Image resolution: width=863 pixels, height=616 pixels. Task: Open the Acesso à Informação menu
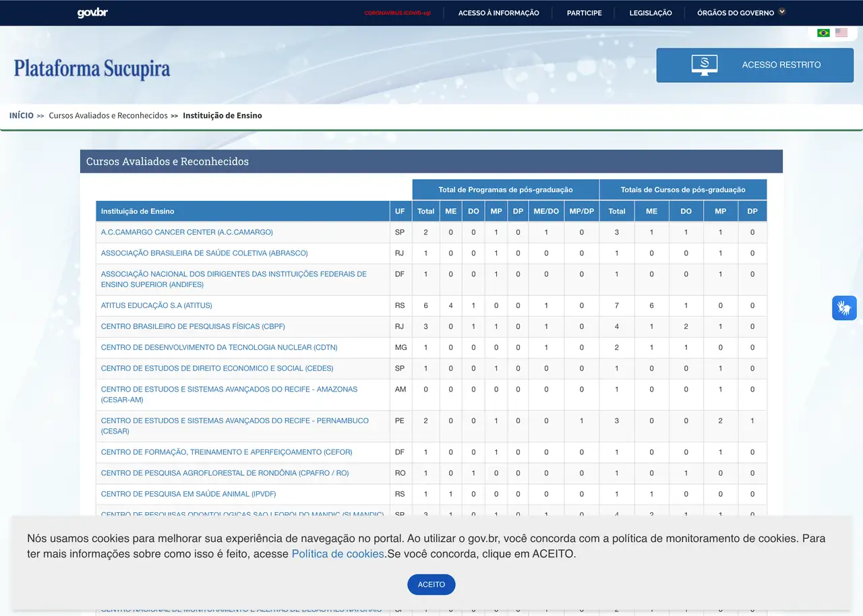click(x=498, y=13)
